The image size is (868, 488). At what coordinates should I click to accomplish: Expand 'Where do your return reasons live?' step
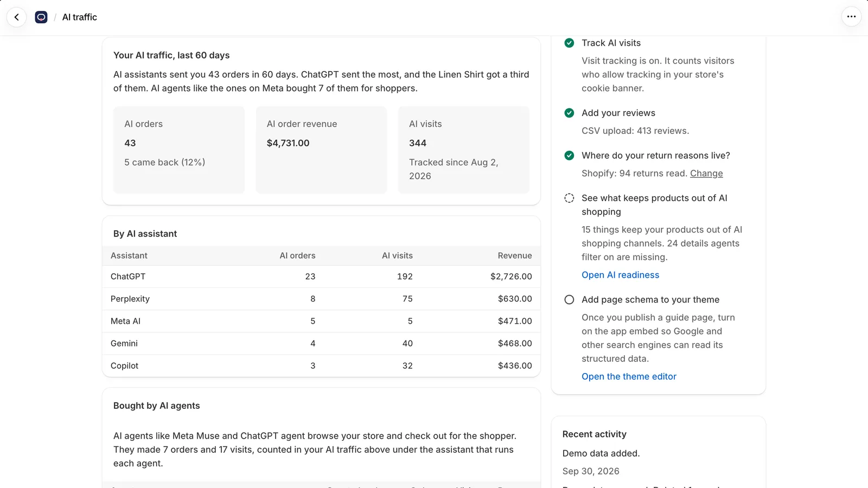(656, 156)
